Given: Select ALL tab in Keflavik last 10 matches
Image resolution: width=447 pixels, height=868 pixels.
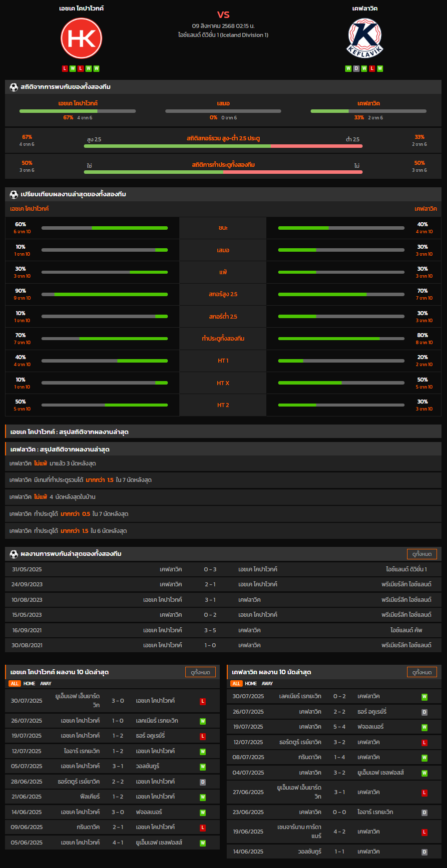Looking at the screenshot, I should [x=236, y=684].
